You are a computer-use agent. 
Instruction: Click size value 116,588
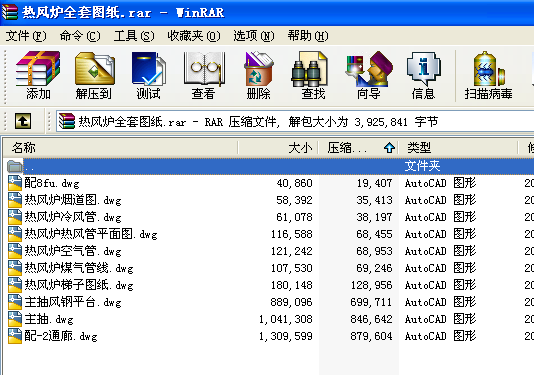coord(292,234)
